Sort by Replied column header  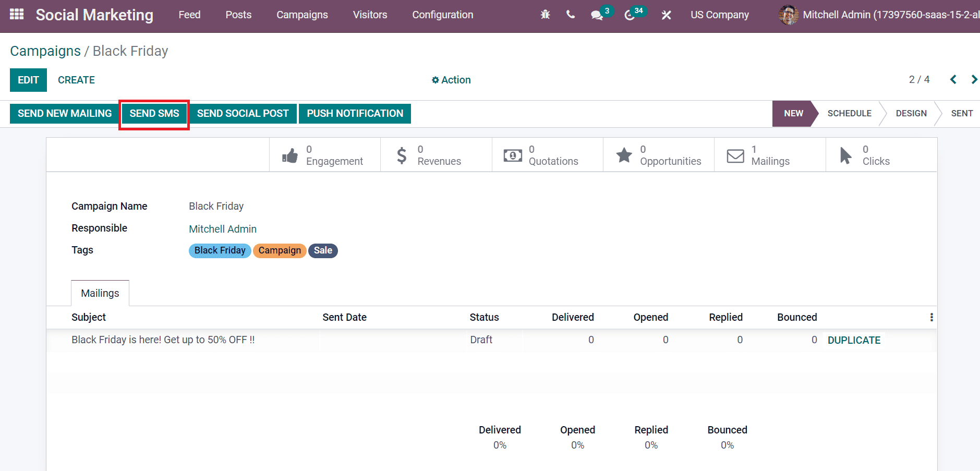pos(725,317)
